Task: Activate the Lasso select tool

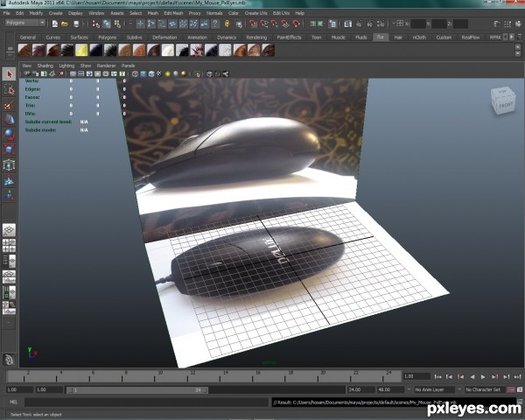Action: coord(9,89)
